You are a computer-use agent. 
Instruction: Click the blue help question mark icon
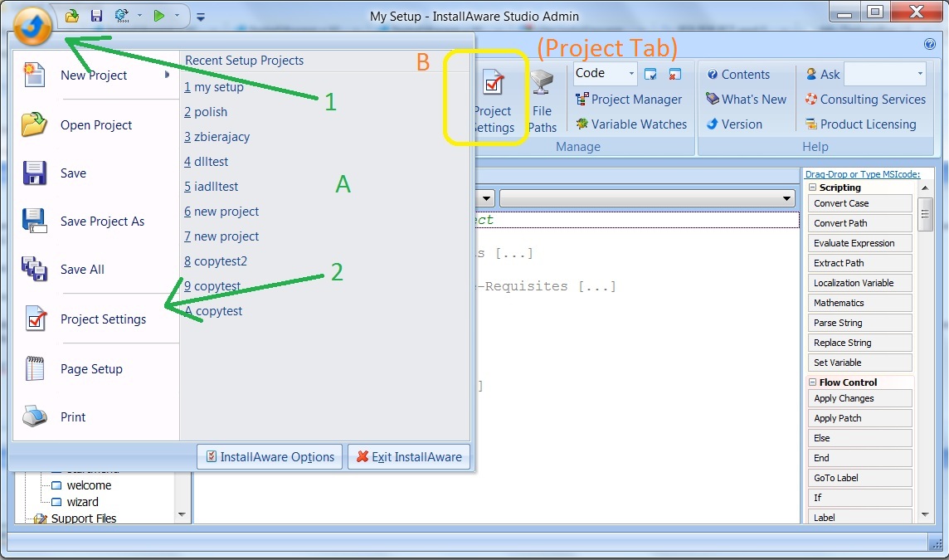click(x=930, y=44)
